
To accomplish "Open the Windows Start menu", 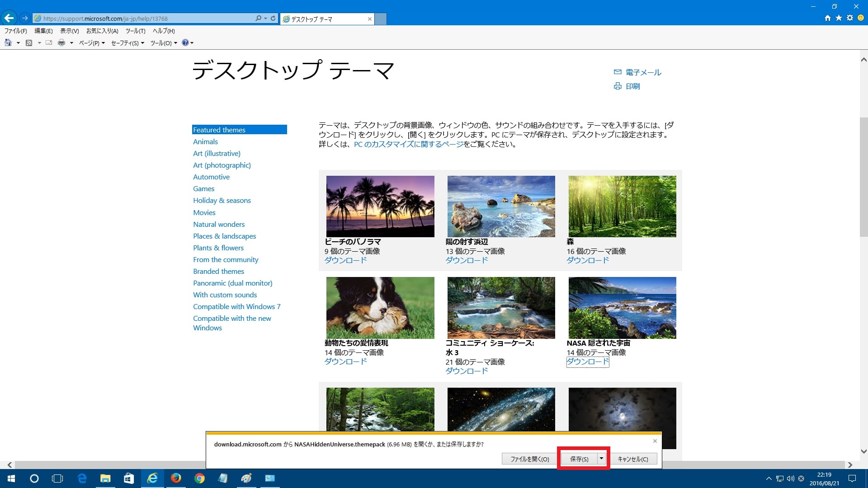I will pyautogui.click(x=11, y=479).
